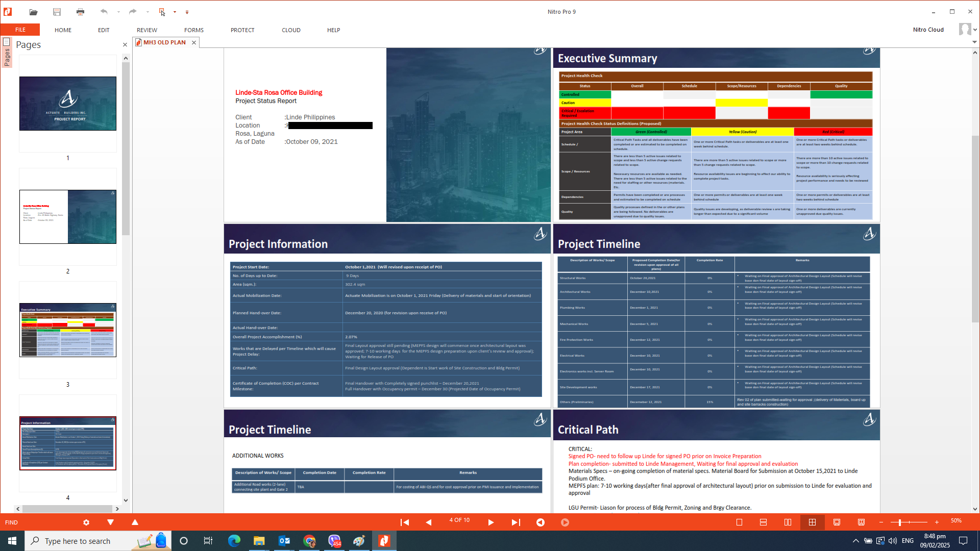The image size is (980, 551).
Task: Find next result down arrow
Action: click(x=110, y=522)
